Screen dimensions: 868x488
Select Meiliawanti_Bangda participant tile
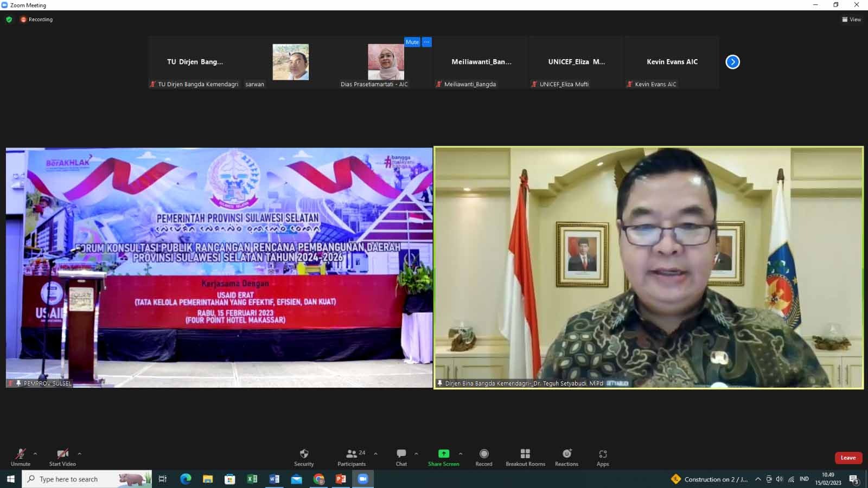pos(481,62)
